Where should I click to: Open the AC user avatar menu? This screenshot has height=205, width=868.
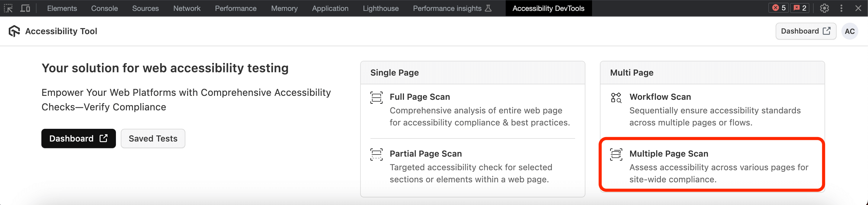tap(850, 31)
